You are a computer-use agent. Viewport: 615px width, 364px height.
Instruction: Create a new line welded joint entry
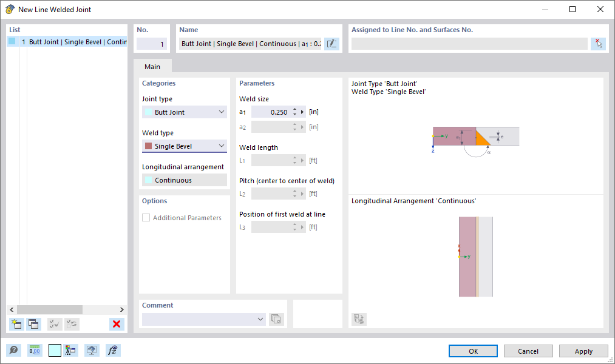pos(16,324)
